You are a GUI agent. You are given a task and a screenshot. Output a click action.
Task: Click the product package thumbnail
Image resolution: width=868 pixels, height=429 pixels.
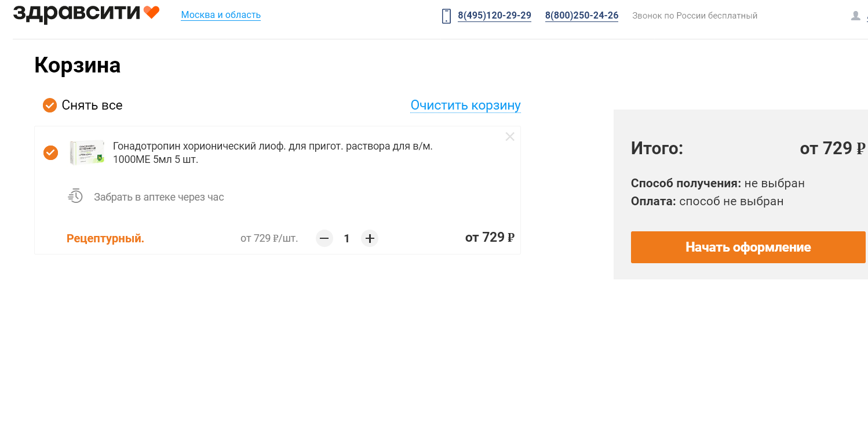[x=87, y=152]
